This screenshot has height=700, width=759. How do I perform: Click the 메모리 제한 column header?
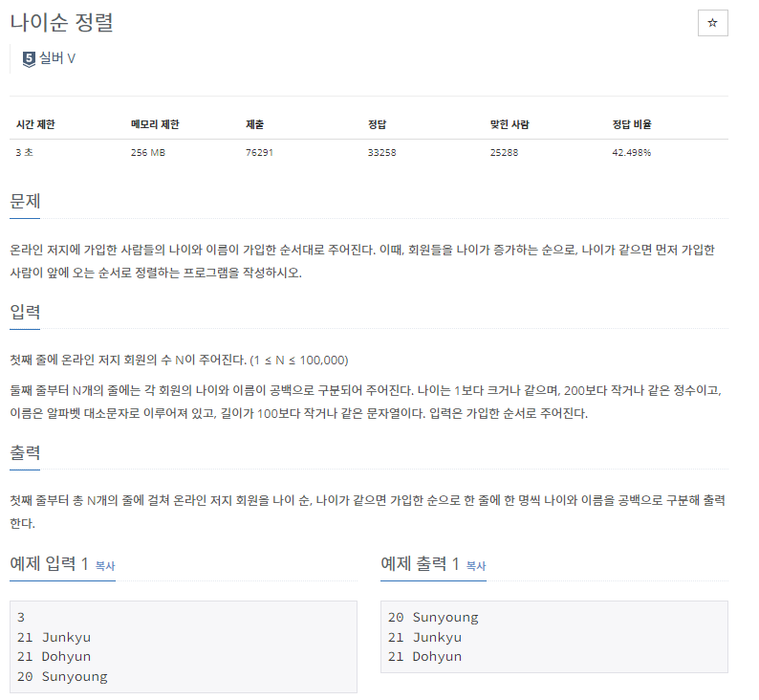pyautogui.click(x=155, y=124)
